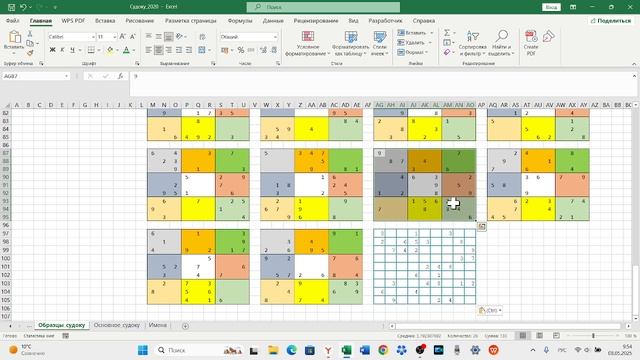This screenshot has width=640, height=360.
Task: Open Find & Select (Найти и выделить) menu
Action: point(501,43)
